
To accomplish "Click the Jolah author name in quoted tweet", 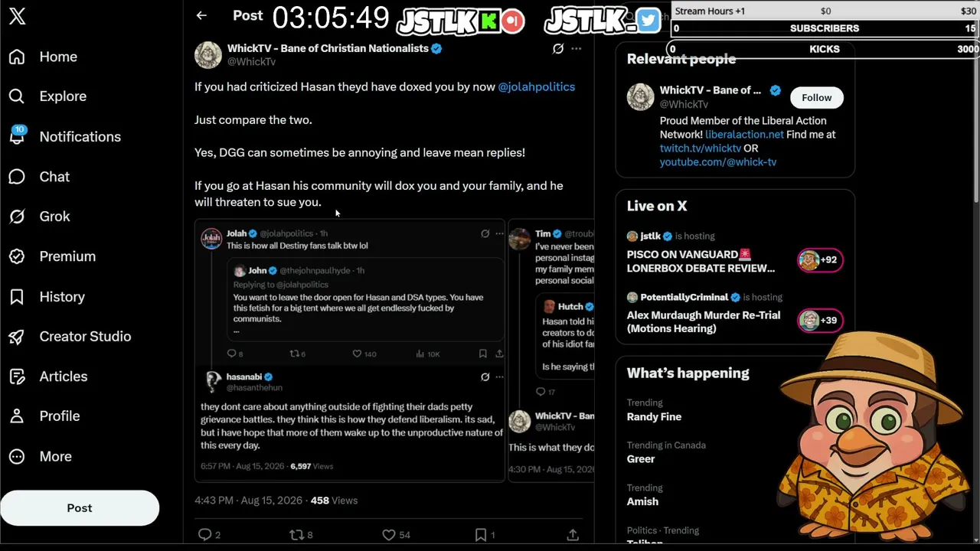I will pos(236,233).
